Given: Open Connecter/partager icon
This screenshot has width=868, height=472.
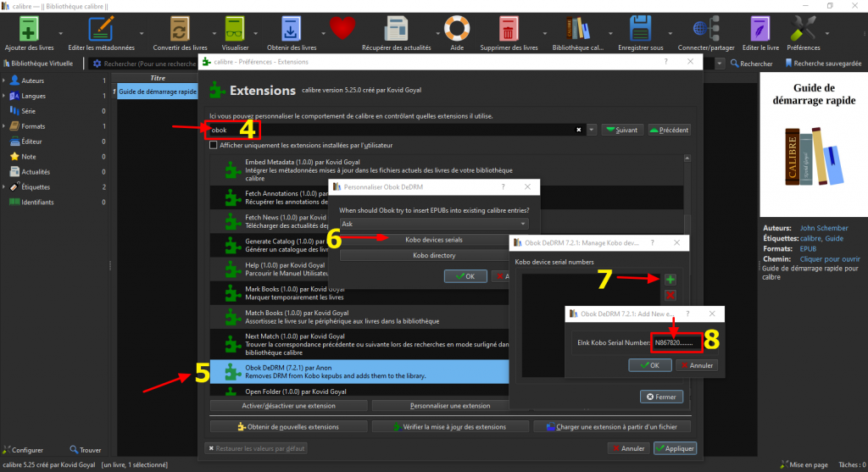Looking at the screenshot, I should (x=706, y=29).
